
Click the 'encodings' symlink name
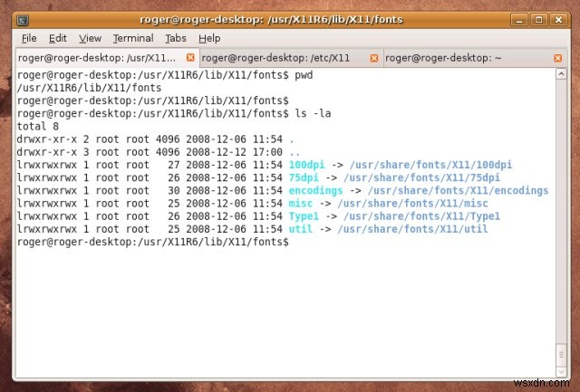tap(315, 191)
